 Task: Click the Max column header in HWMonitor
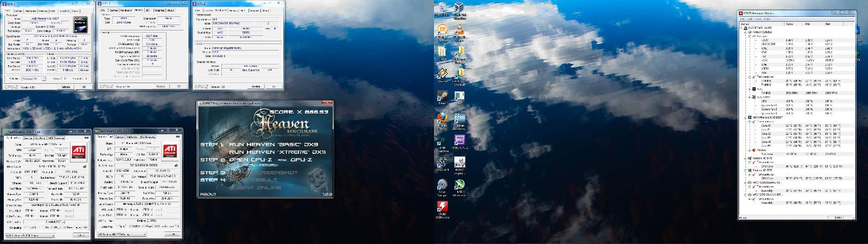pyautogui.click(x=834, y=23)
